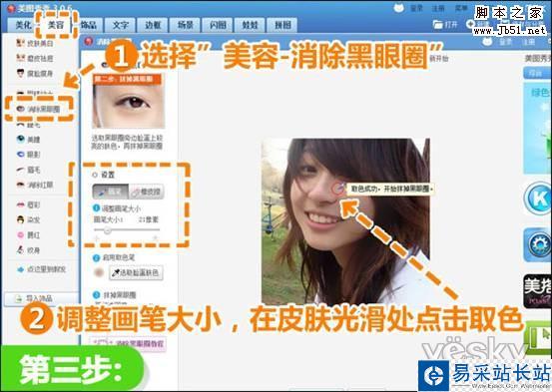Open the 闪图 animated images tab

tap(218, 25)
